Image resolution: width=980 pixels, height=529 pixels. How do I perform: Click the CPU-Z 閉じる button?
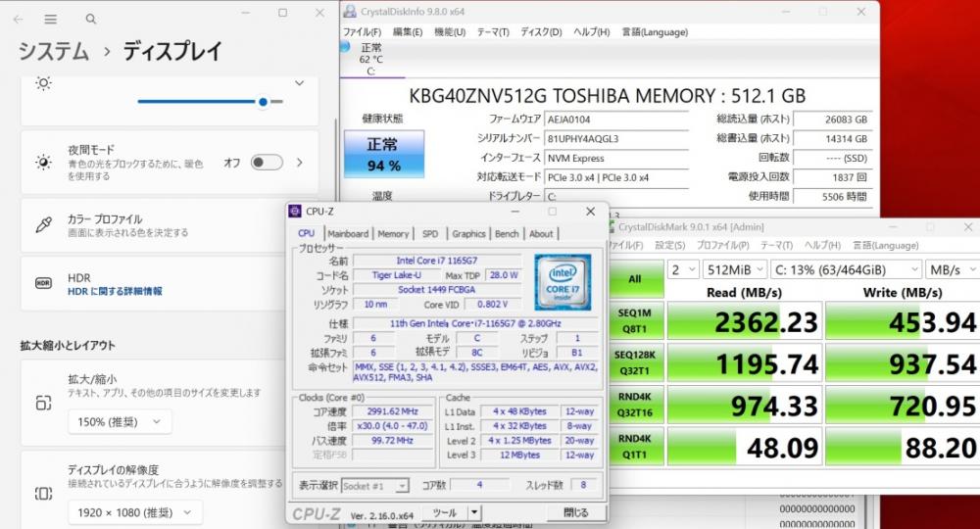tap(576, 512)
